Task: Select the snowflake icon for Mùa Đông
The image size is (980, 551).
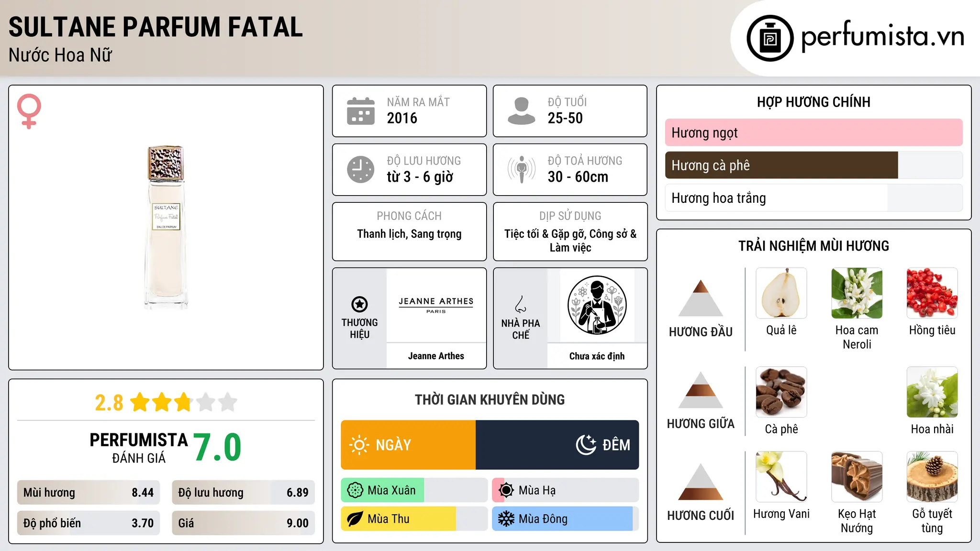Action: pyautogui.click(x=506, y=519)
